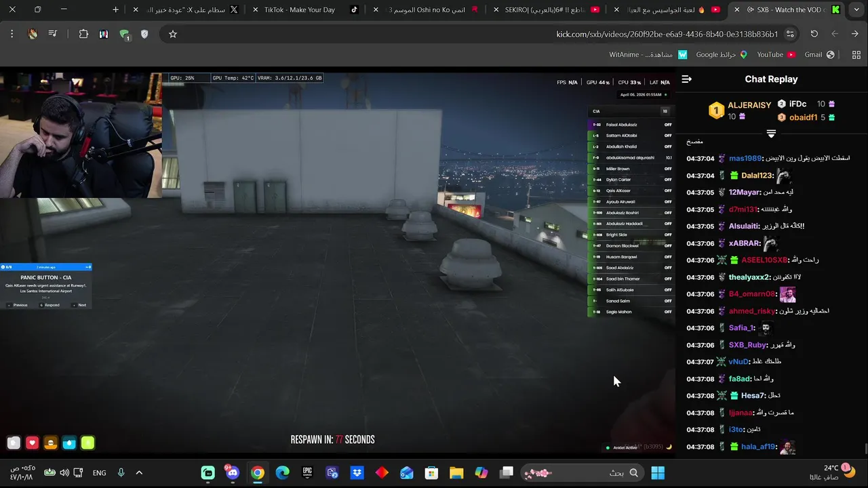This screenshot has width=868, height=488.
Task: Collapse the Chat Replay panel icon
Action: (686, 79)
